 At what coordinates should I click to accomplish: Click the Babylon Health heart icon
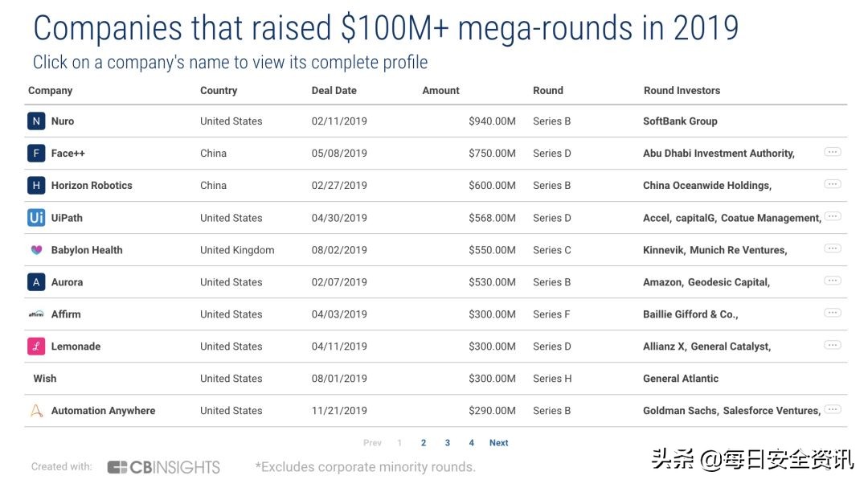[36, 250]
